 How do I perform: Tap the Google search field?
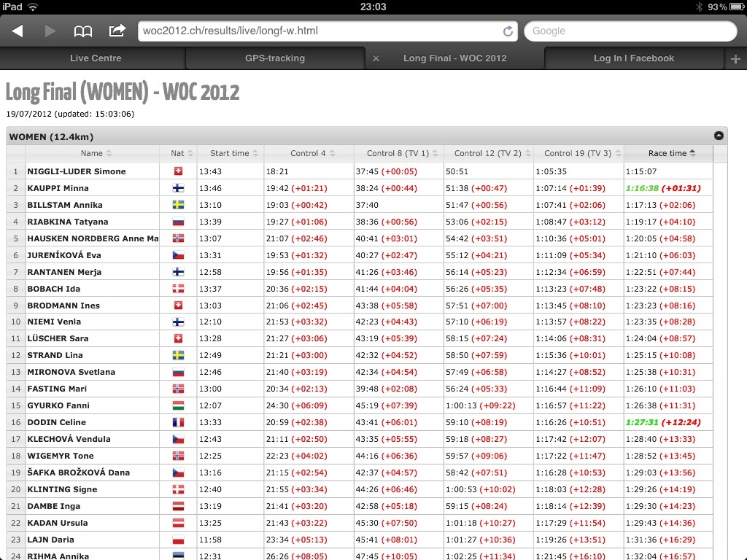pos(630,31)
